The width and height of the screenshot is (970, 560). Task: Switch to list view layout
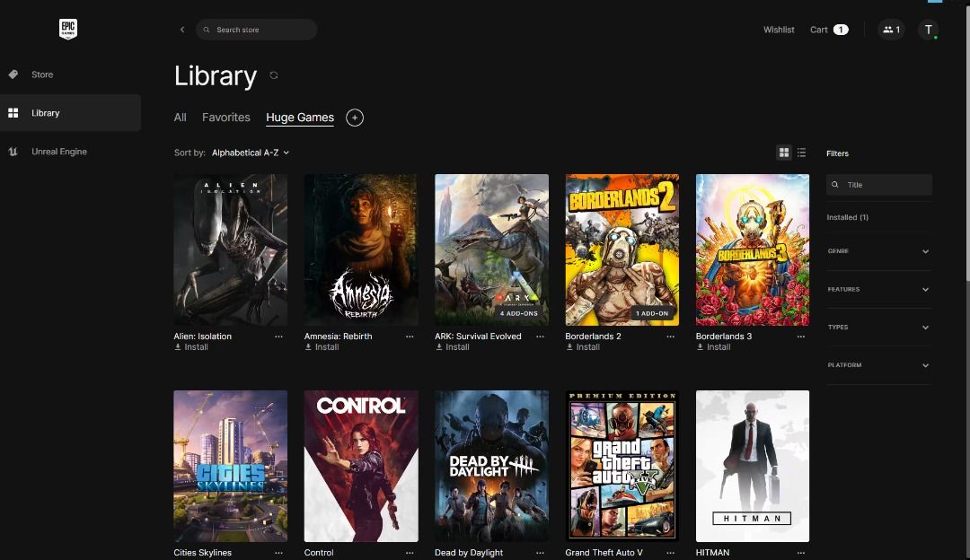(802, 153)
